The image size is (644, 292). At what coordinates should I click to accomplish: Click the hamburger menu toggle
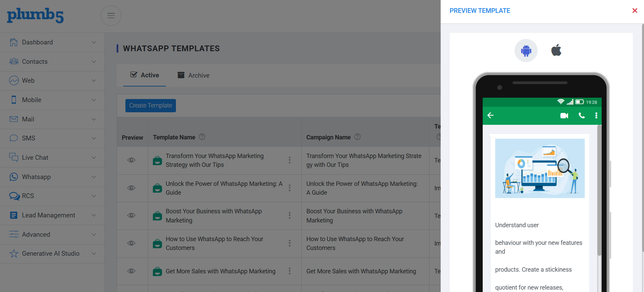pyautogui.click(x=111, y=16)
